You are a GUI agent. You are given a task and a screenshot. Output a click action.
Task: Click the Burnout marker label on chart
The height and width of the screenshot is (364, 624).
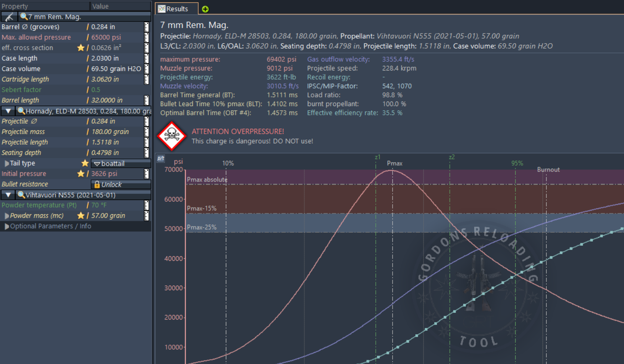548,169
